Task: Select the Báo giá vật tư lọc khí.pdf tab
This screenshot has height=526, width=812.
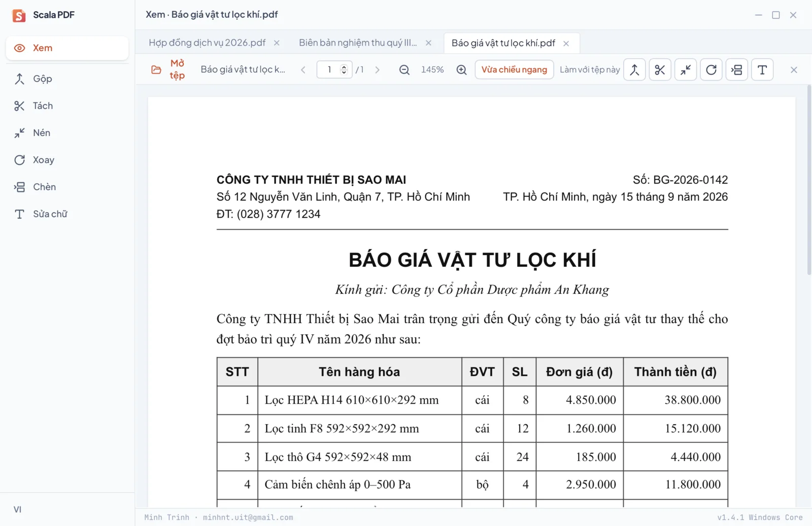Action: pyautogui.click(x=503, y=43)
